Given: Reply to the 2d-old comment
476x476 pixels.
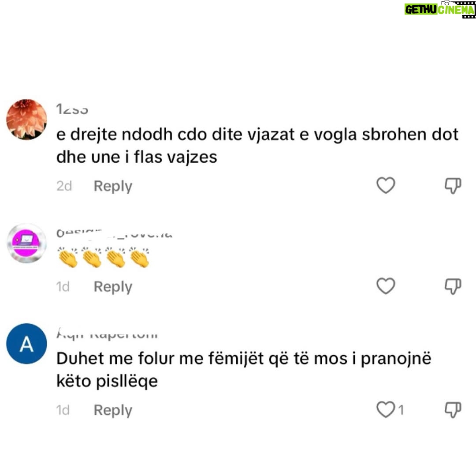Looking at the screenshot, I should pos(113,186).
